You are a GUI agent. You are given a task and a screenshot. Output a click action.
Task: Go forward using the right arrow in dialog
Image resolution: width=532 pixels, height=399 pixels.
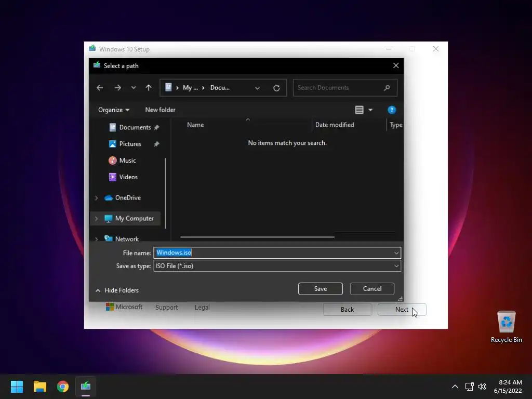click(x=118, y=88)
